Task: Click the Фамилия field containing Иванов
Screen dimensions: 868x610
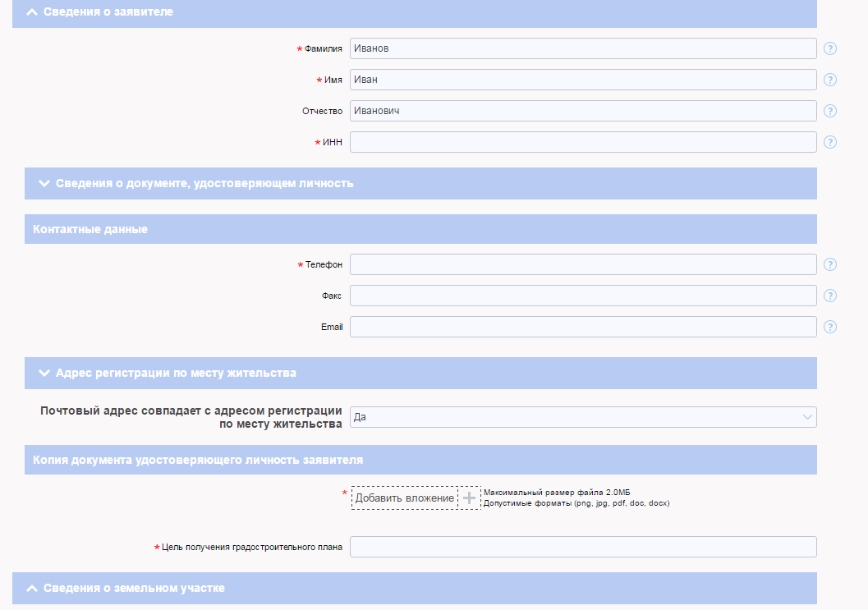Action: click(583, 48)
